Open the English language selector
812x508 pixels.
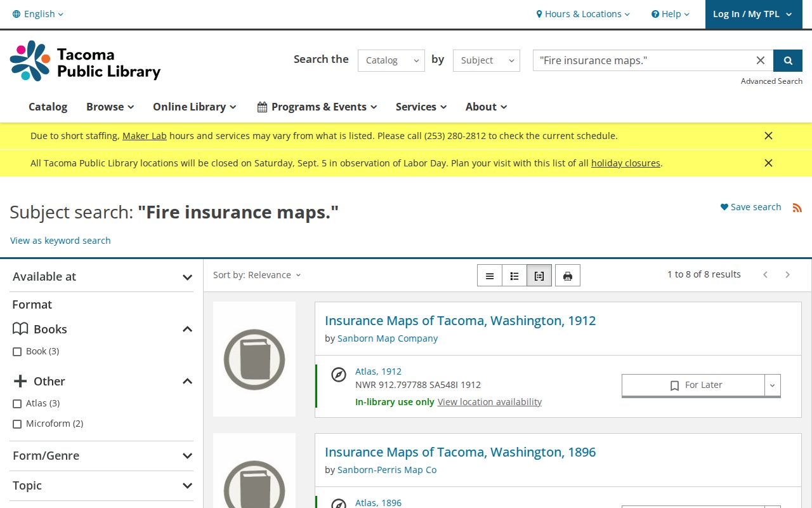click(38, 14)
